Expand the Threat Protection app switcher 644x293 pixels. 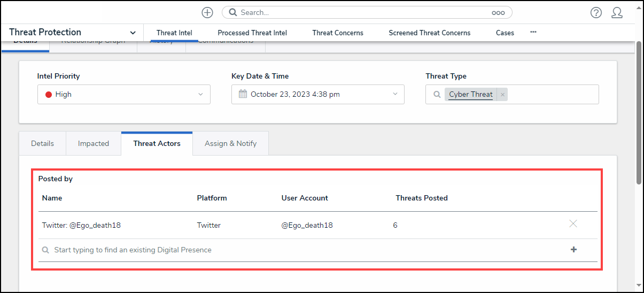pos(133,33)
